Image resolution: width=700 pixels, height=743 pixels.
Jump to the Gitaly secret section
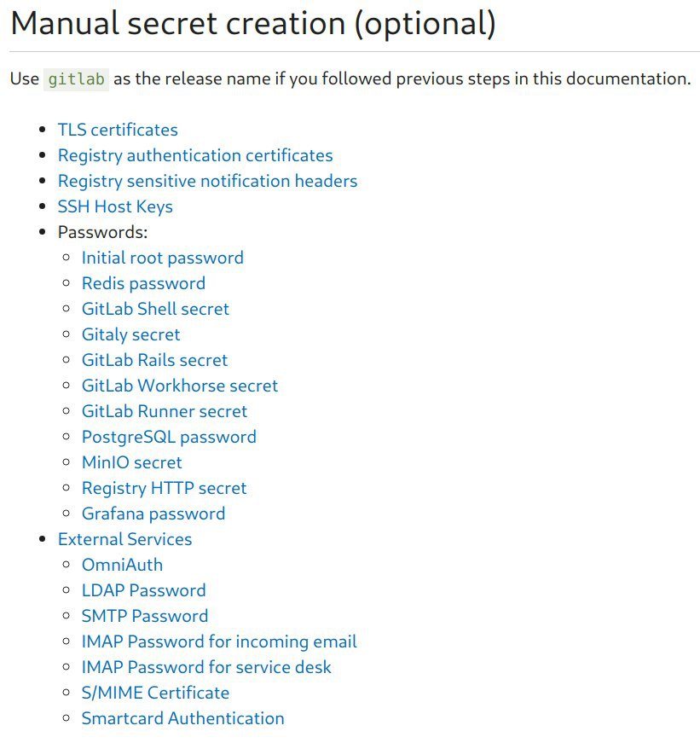[130, 334]
